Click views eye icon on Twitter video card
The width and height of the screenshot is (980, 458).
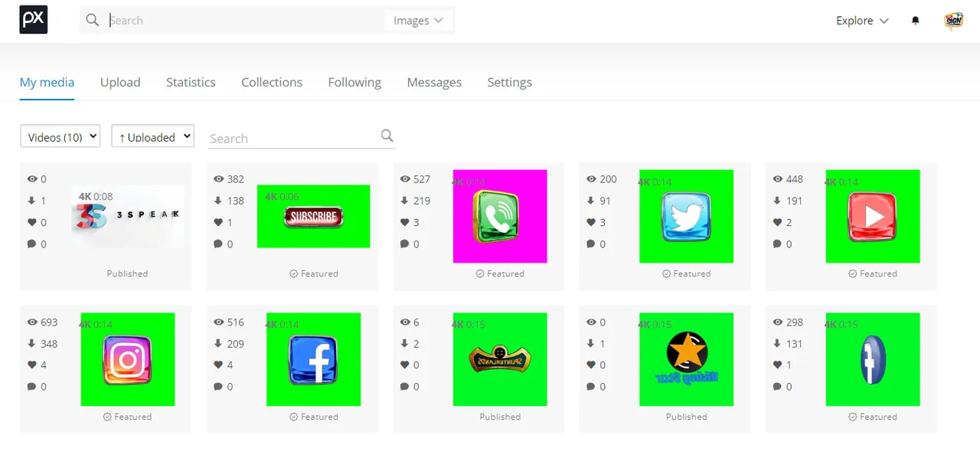(591, 179)
